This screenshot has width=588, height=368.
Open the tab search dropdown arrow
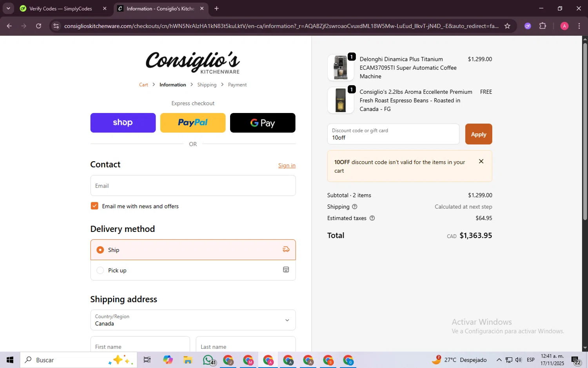8,8
